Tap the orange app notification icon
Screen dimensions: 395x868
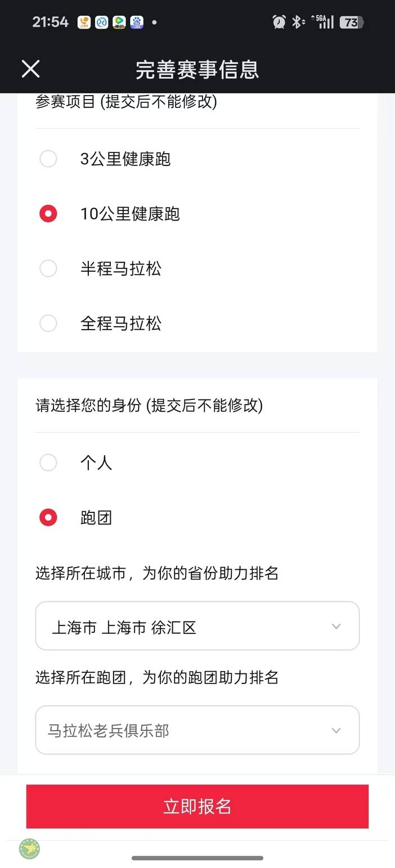pyautogui.click(x=84, y=22)
